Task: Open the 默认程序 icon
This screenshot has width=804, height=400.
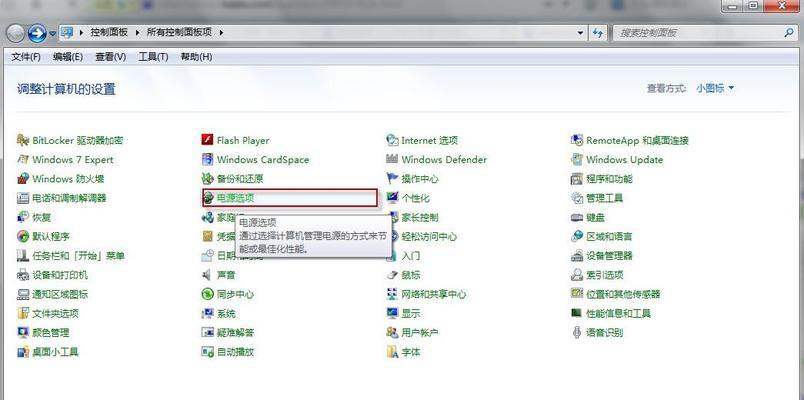Action: pyautogui.click(x=23, y=236)
